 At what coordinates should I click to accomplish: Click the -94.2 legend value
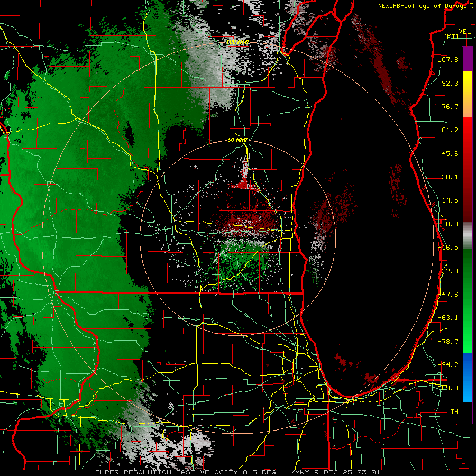448,364
